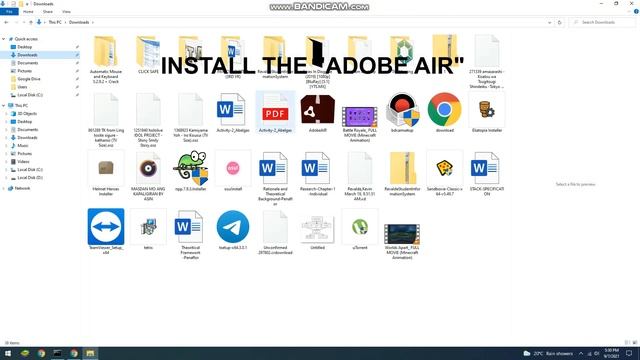The image size is (640, 360).
Task: Open the help icon in ribbon
Action: coord(636,11)
